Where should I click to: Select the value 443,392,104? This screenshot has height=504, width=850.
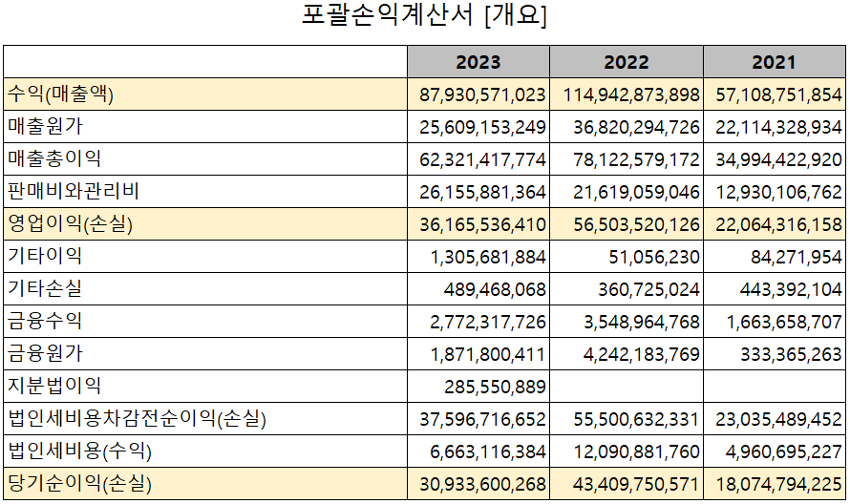pyautogui.click(x=791, y=289)
